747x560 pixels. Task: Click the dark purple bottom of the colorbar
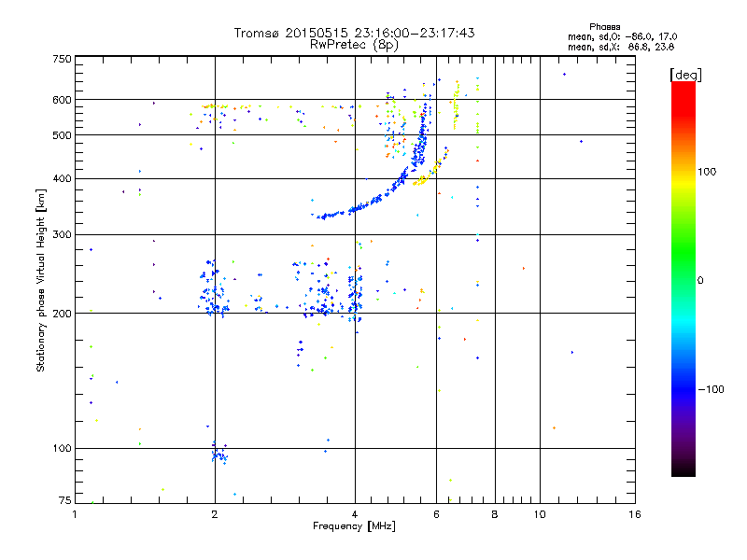[x=684, y=464]
